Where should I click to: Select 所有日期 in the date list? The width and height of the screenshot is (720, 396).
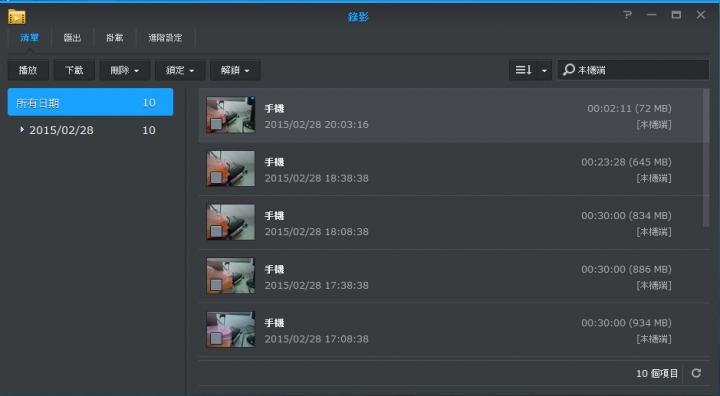pos(90,102)
